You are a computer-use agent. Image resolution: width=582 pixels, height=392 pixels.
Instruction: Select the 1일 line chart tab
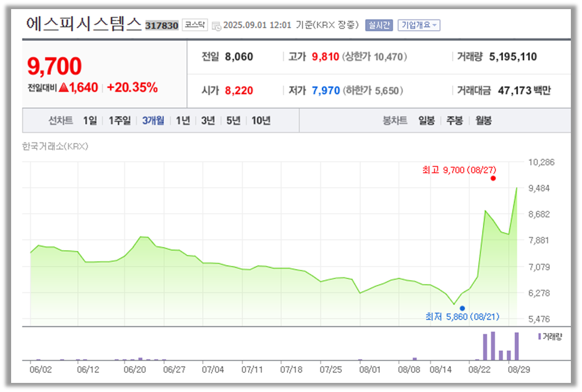click(90, 121)
